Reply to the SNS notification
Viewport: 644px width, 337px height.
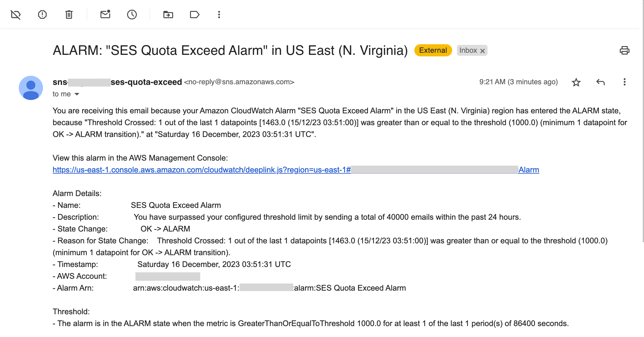tap(600, 82)
